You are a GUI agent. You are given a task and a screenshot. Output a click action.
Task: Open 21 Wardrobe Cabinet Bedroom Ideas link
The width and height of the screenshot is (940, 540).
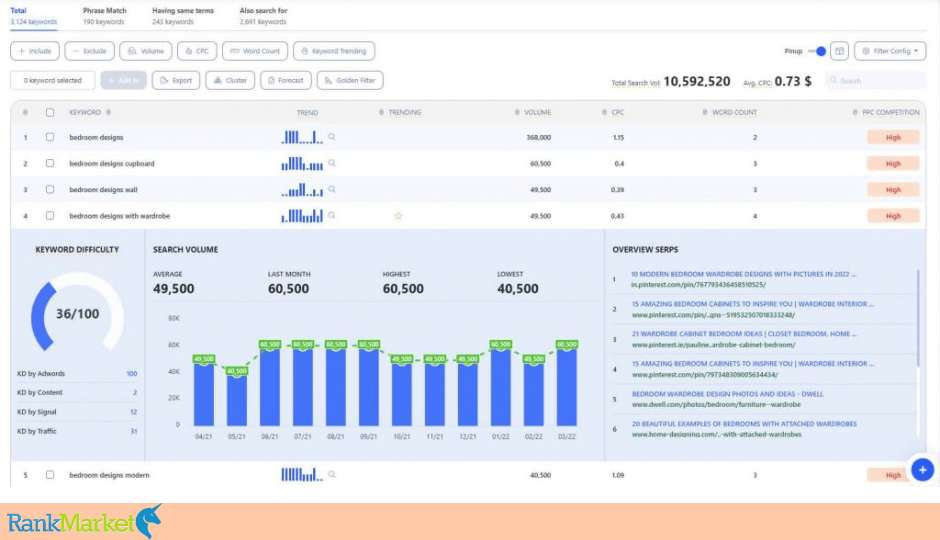click(744, 334)
